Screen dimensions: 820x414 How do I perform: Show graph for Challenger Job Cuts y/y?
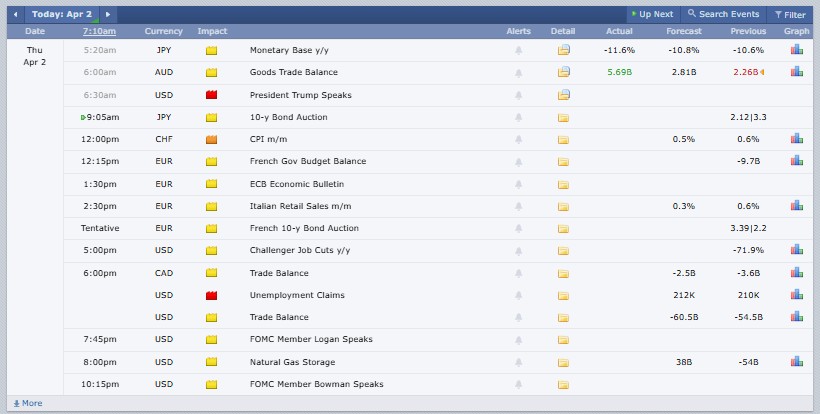(797, 250)
